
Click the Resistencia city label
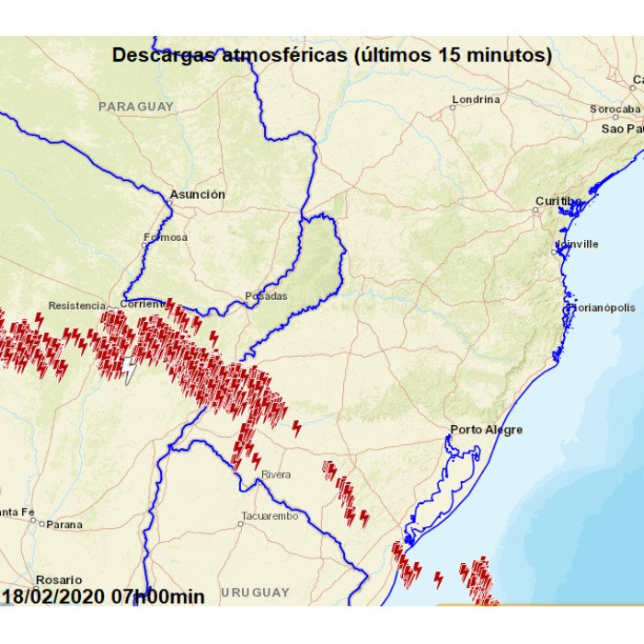[x=77, y=305]
